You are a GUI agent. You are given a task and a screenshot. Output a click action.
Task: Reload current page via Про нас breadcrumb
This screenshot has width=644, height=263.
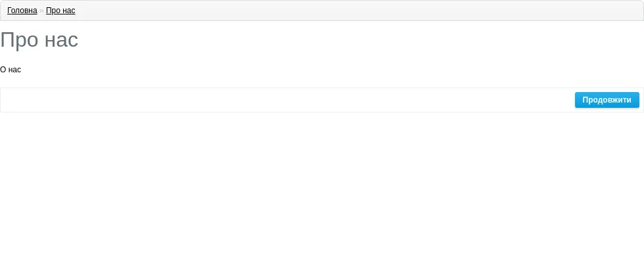(x=60, y=11)
